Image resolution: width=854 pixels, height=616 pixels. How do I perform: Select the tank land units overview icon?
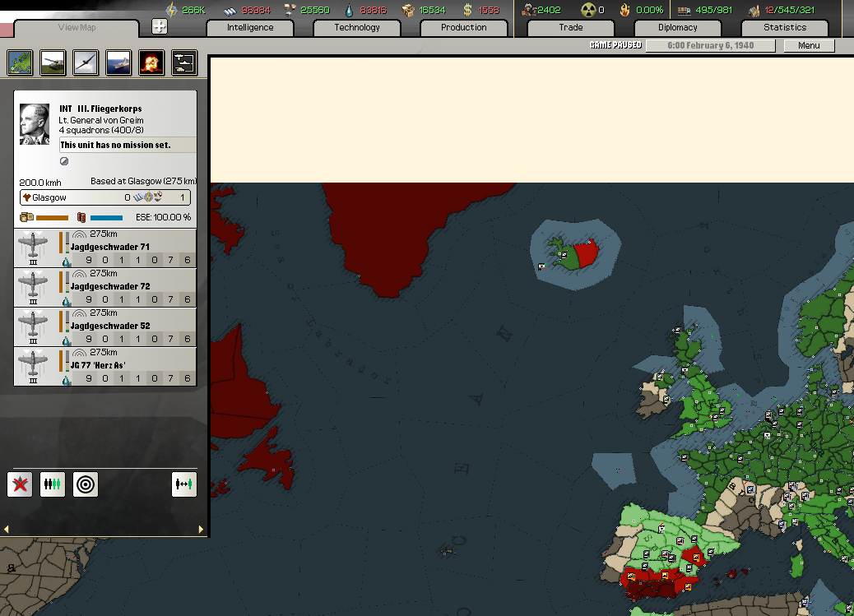tap(53, 63)
